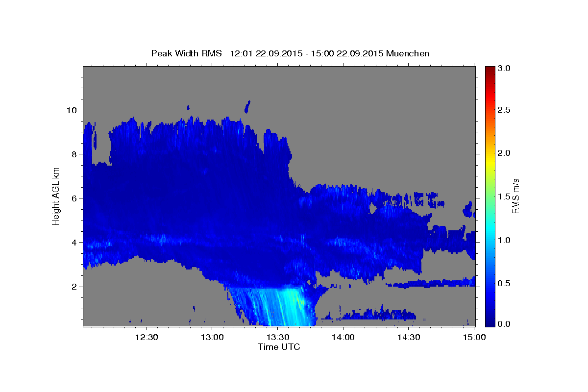Click the 13:00 time tick label
This screenshot has width=588, height=392.
(212, 338)
